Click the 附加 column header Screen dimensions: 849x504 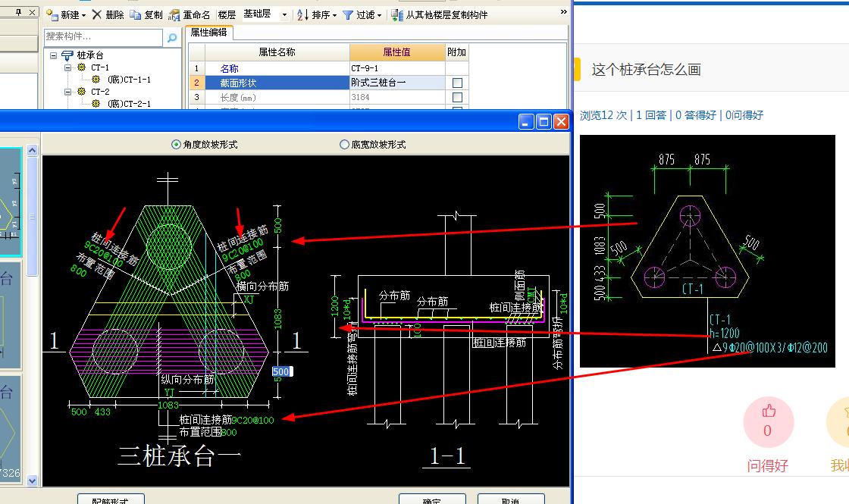(x=456, y=52)
